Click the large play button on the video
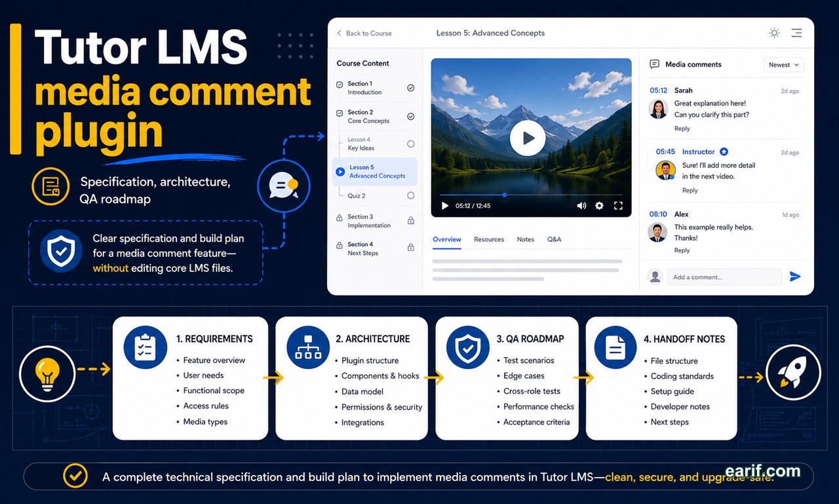Screen dimensions: 839x504 pyautogui.click(x=528, y=138)
